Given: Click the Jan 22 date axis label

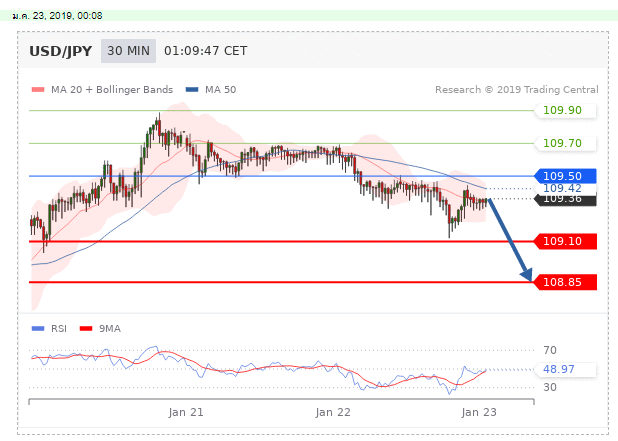Looking at the screenshot, I should pyautogui.click(x=333, y=412).
